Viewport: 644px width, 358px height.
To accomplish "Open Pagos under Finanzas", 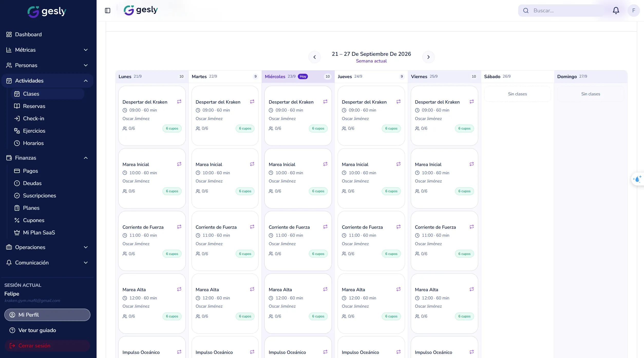I will coord(48,171).
